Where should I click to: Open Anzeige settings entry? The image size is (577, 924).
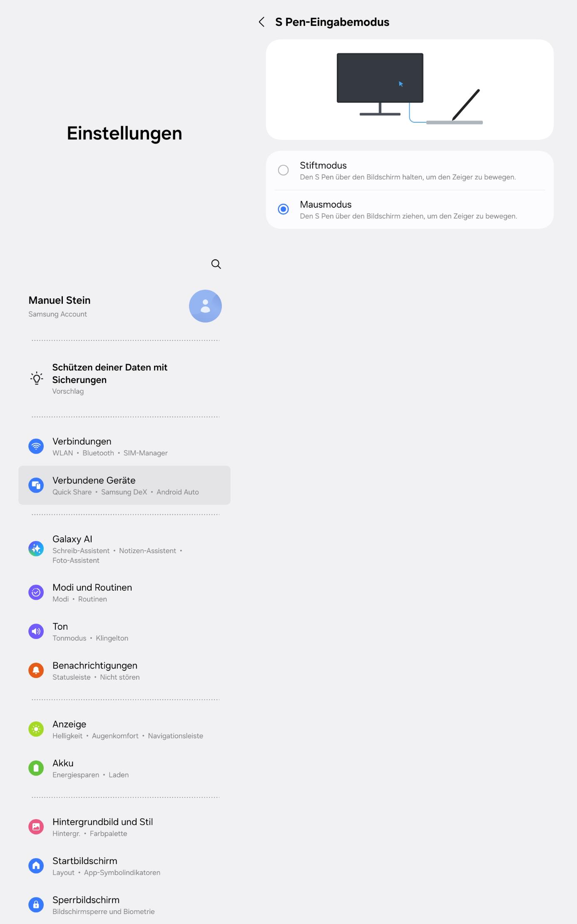(124, 729)
